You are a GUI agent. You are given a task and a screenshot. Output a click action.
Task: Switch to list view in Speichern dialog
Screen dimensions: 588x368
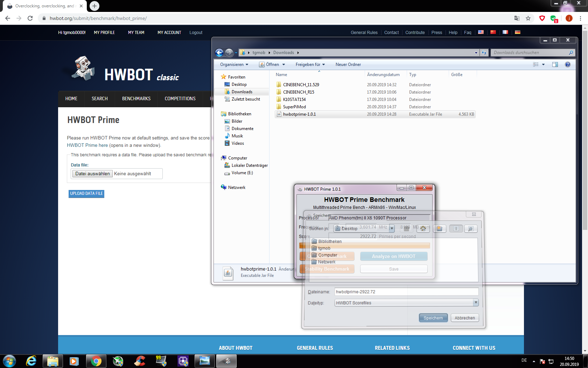pyautogui.click(x=456, y=229)
